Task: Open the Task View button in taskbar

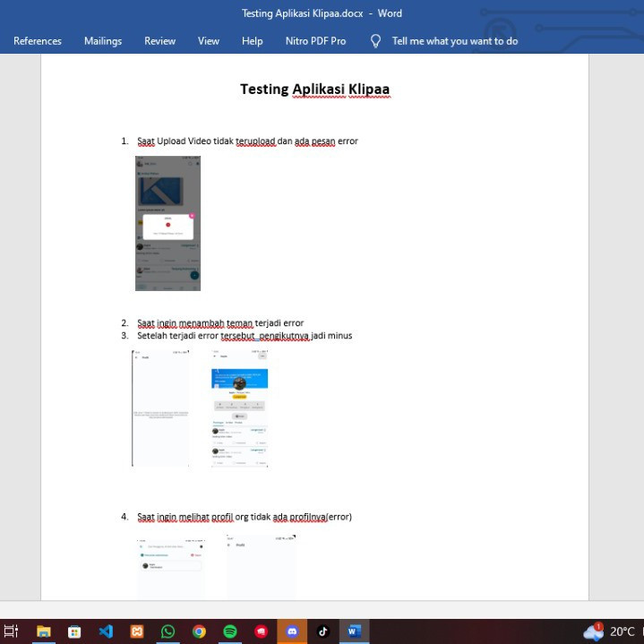Action: click(x=12, y=631)
